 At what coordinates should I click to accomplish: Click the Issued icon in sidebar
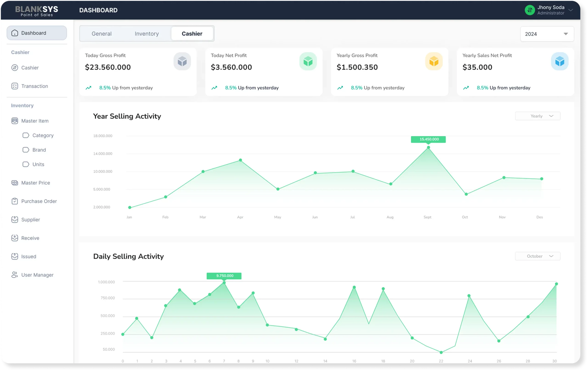[15, 256]
